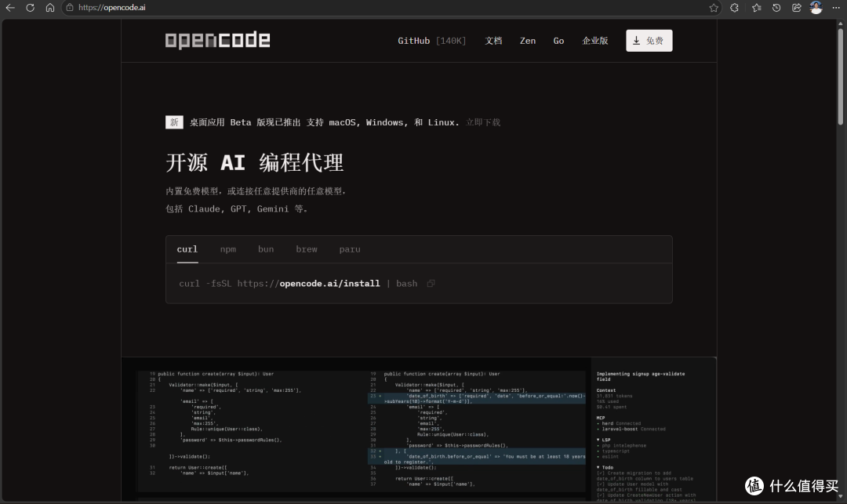Open the Zen nav link
847x504 pixels.
pos(528,41)
